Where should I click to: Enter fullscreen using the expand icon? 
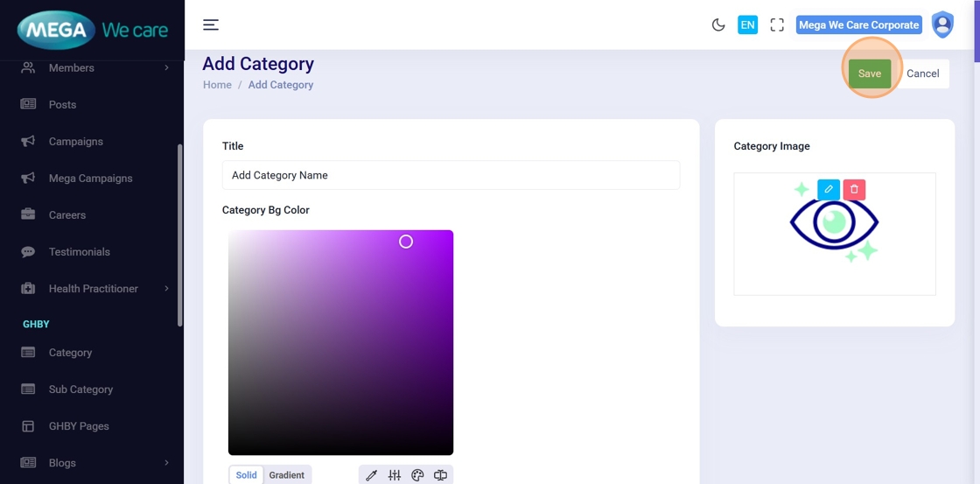pos(777,25)
